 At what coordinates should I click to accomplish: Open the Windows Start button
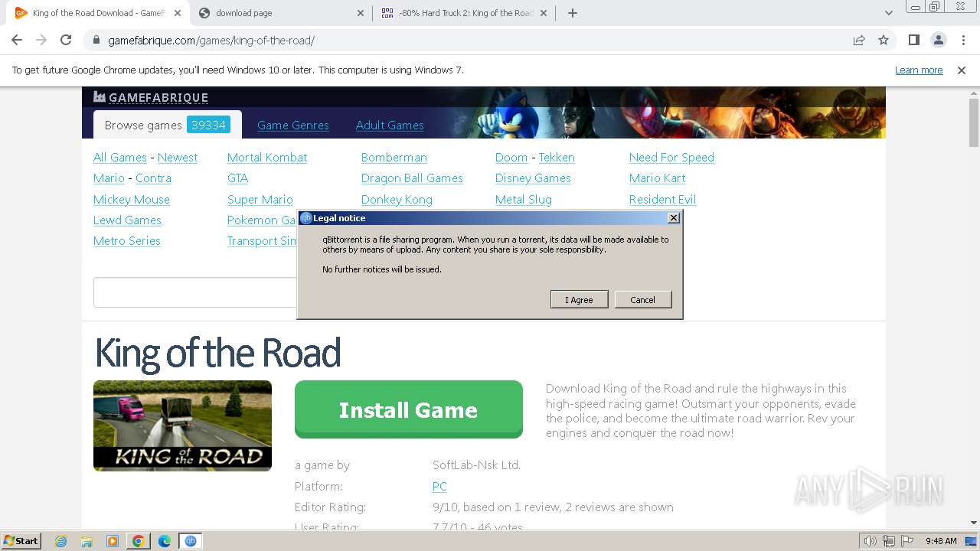(21, 541)
